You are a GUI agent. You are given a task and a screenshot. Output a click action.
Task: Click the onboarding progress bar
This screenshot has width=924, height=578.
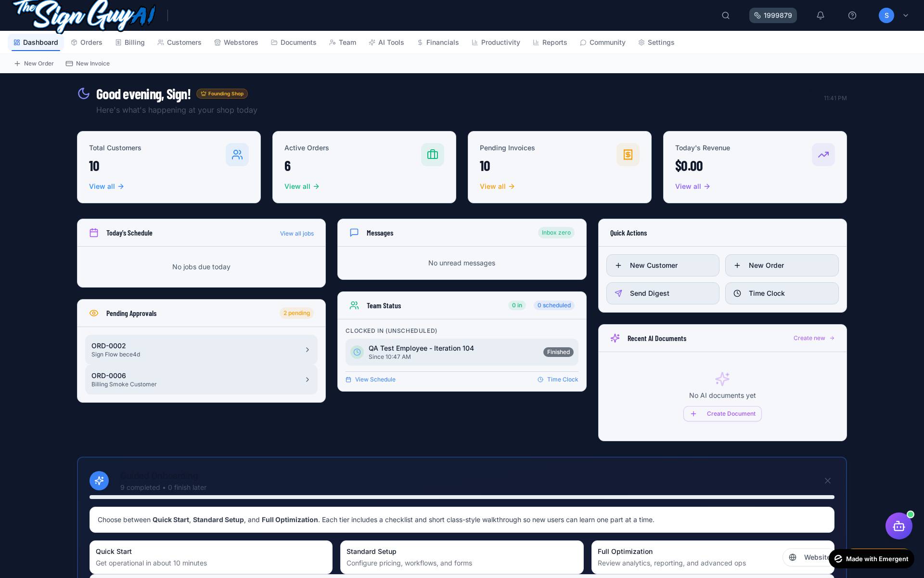coord(462,497)
